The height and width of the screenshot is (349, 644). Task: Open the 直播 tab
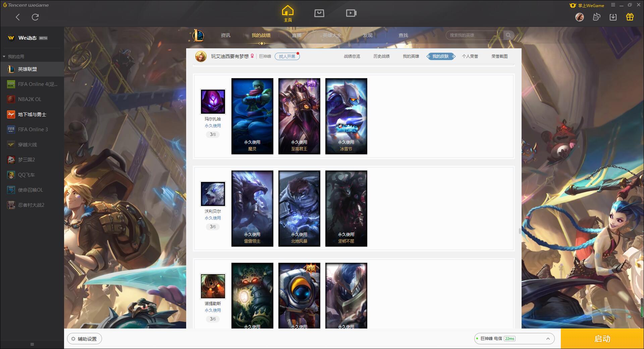[297, 35]
